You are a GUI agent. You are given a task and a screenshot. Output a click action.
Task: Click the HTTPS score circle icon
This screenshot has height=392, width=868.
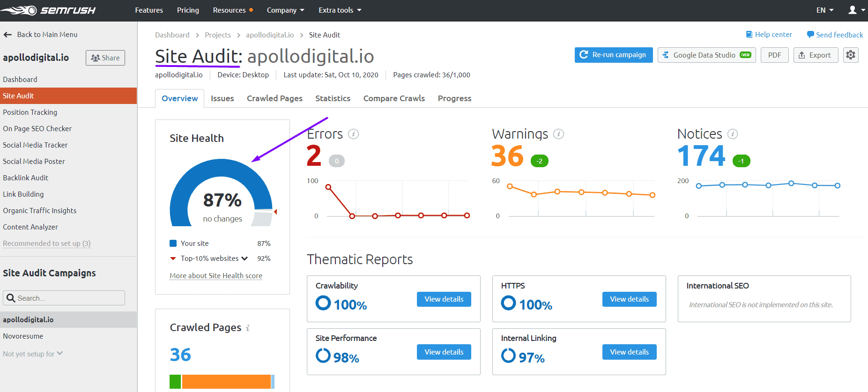509,303
